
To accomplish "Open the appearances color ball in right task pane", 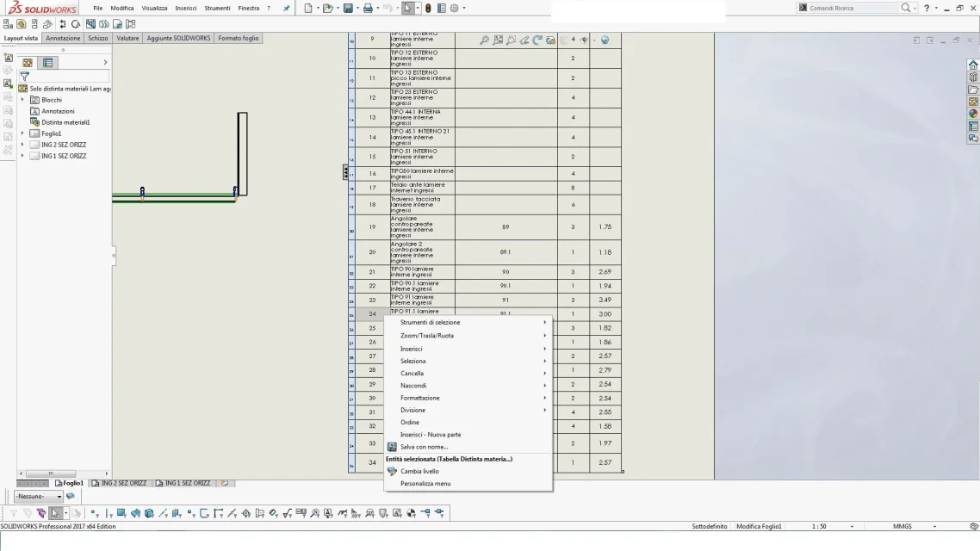I will (x=973, y=114).
